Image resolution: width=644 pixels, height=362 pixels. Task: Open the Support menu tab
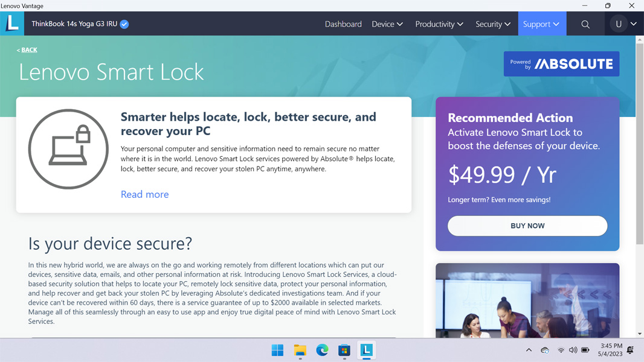coord(542,24)
